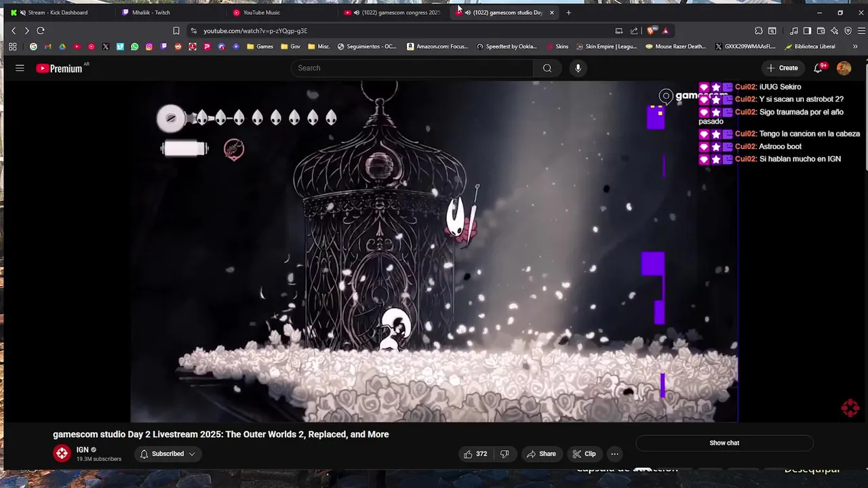Click the YouTube search magnifier button

pos(547,68)
